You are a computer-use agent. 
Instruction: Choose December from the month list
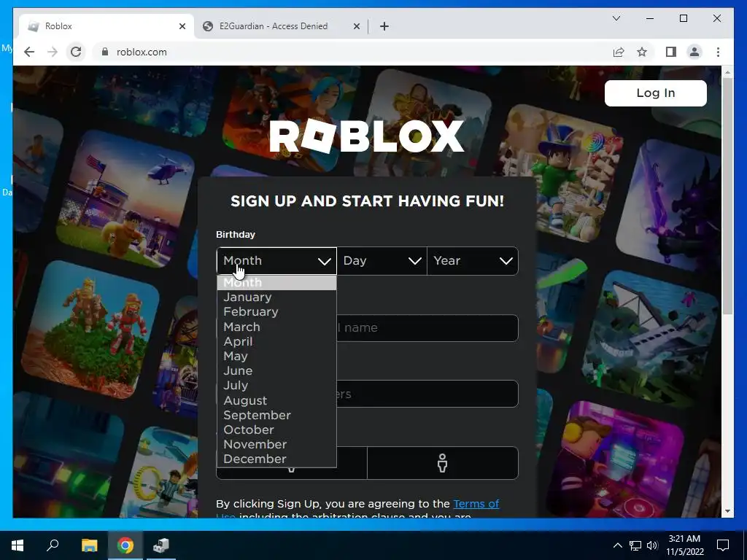(276, 459)
